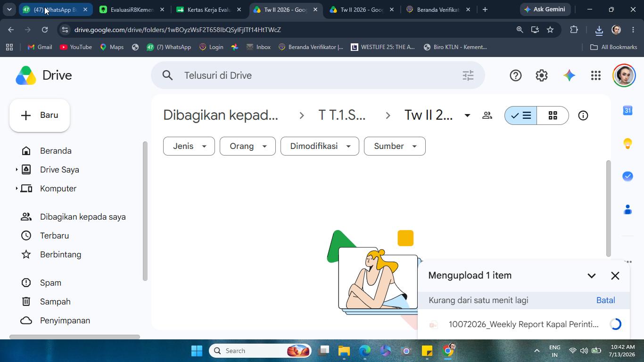
Task: Open advanced search options slider icon
Action: [x=468, y=75]
